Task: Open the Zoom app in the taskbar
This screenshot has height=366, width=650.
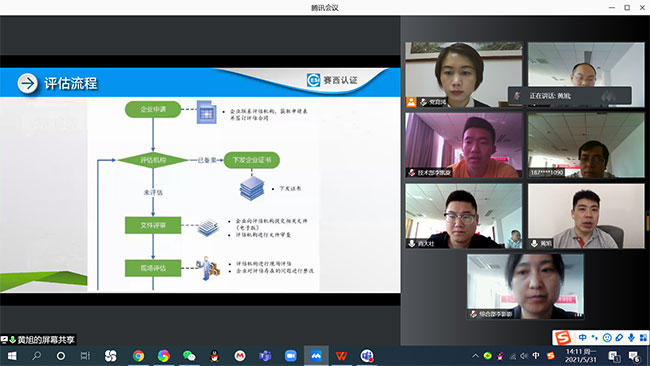Action: [x=291, y=356]
